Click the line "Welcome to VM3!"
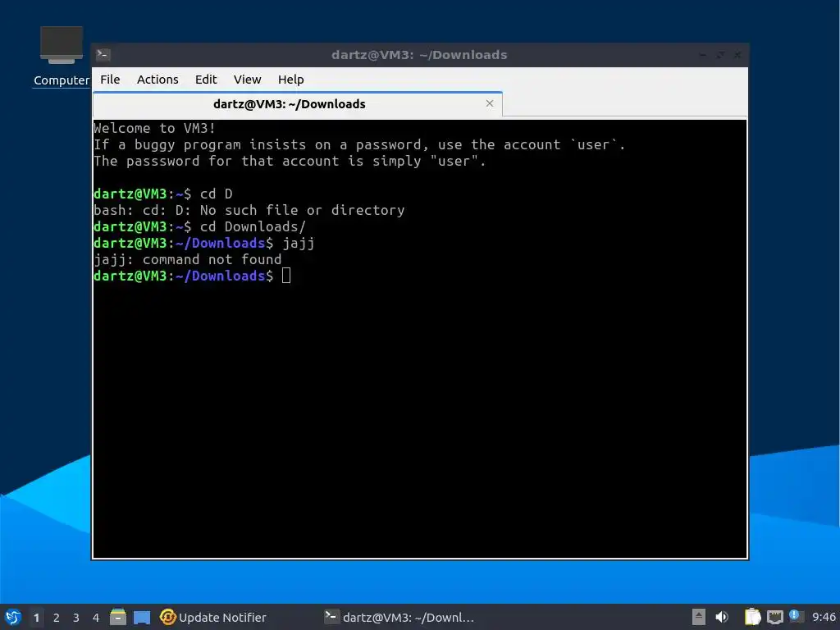840x630 pixels. click(155, 128)
